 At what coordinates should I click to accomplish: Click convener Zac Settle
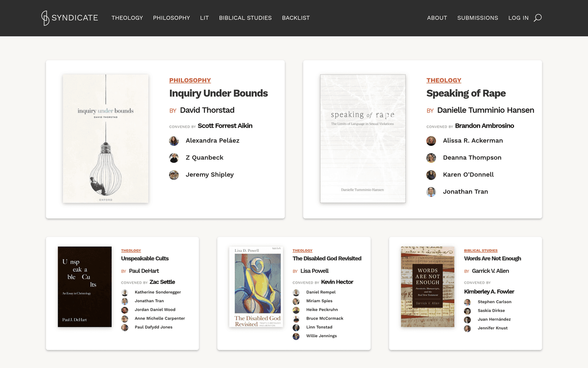162,282
